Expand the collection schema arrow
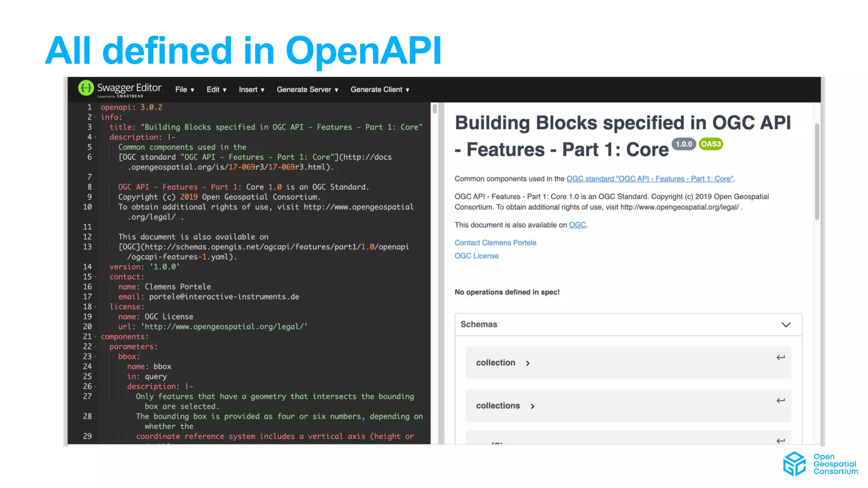Image resolution: width=868 pixels, height=488 pixels. pyautogui.click(x=528, y=363)
